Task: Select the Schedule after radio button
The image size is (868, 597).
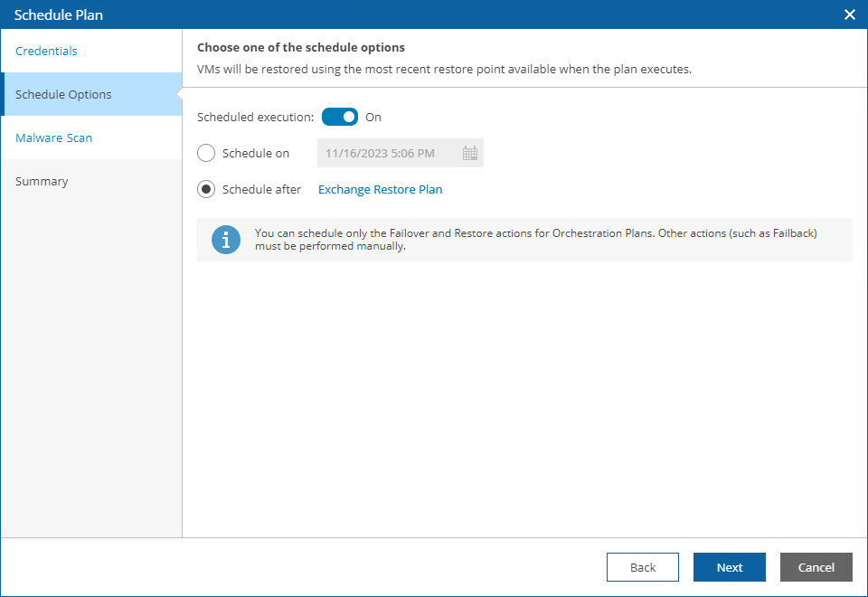Action: click(205, 189)
